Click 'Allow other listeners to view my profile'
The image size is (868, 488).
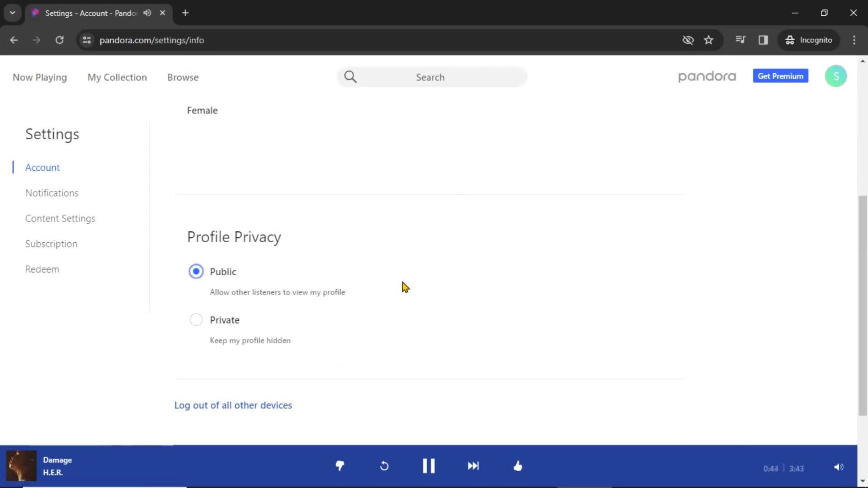click(278, 292)
